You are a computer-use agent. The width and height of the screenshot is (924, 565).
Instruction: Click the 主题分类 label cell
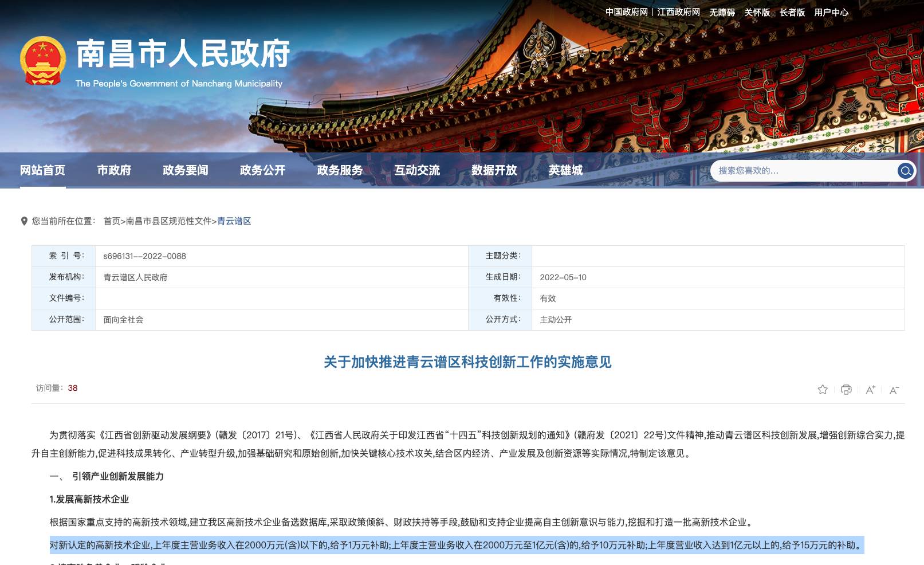[500, 256]
